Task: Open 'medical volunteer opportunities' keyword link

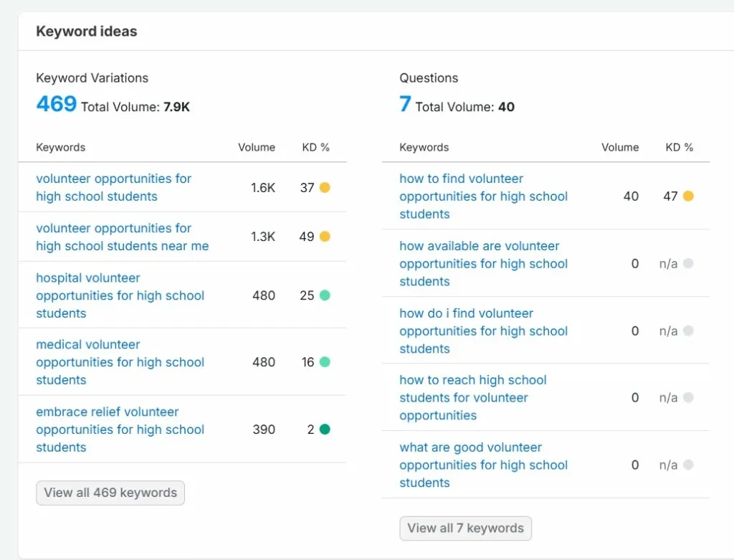Action: click(120, 362)
